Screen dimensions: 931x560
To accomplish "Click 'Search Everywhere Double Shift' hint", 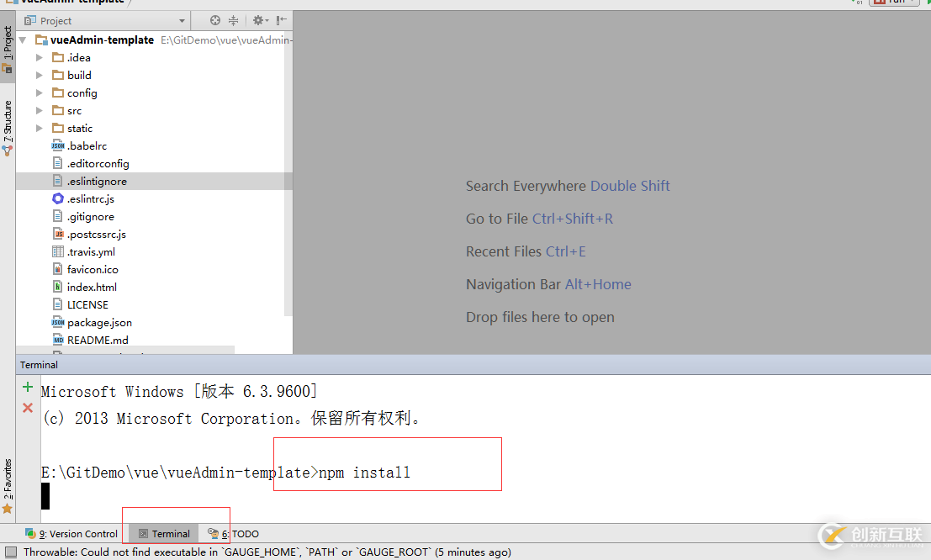I will pos(568,186).
